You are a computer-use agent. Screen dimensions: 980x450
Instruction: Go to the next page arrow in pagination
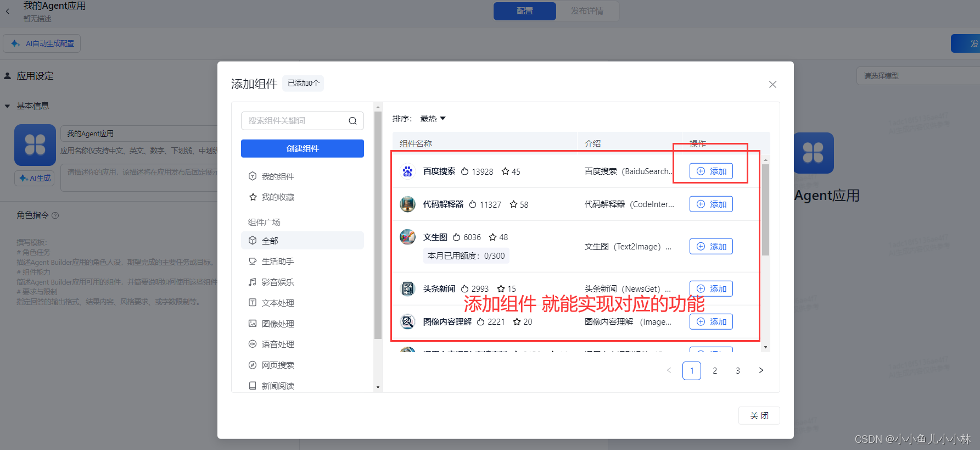point(761,370)
